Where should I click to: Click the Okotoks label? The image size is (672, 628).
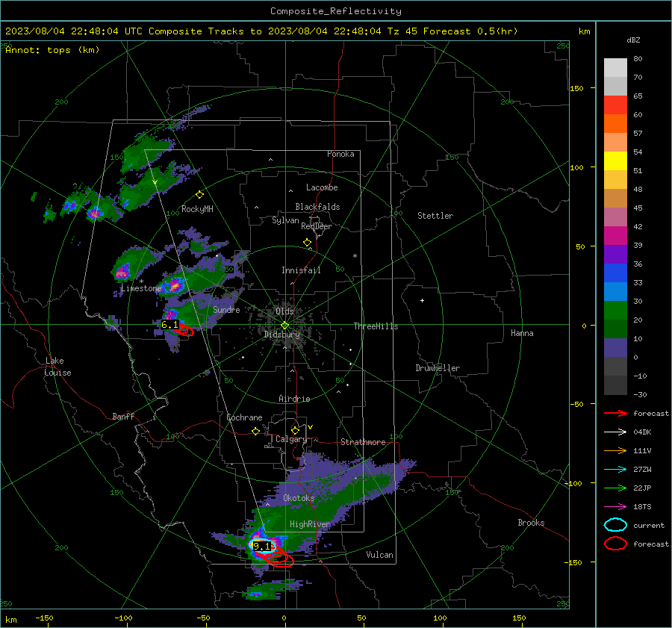coord(299,498)
